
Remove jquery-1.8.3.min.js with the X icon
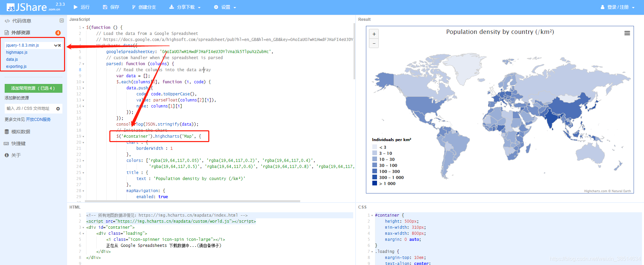(60, 45)
